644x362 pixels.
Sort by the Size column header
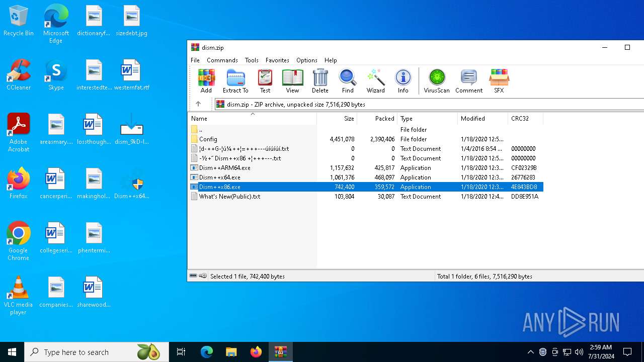pyautogui.click(x=337, y=119)
